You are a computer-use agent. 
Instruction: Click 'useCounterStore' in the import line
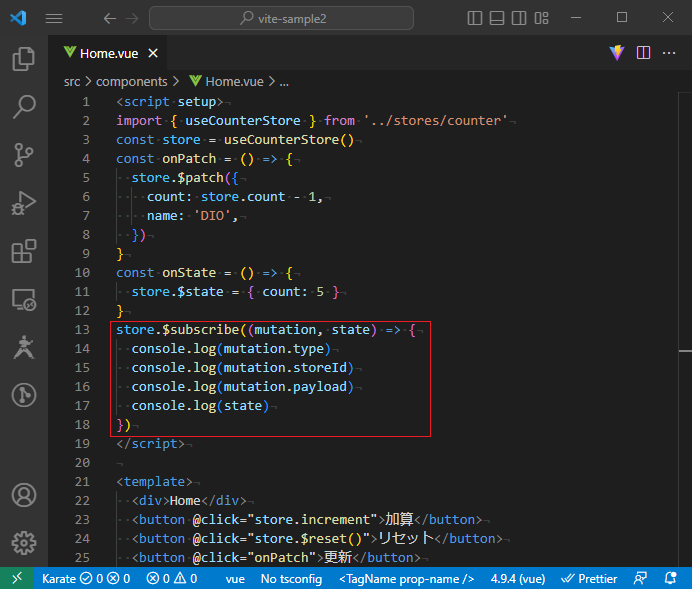tap(243, 120)
